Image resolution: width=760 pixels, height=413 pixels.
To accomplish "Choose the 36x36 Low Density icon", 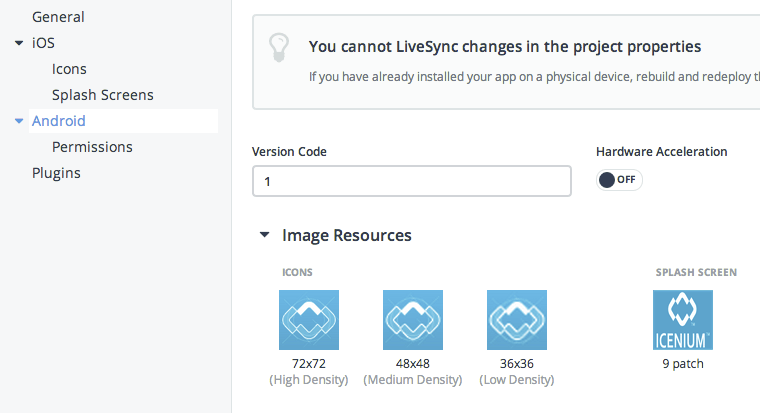I will click(x=517, y=320).
